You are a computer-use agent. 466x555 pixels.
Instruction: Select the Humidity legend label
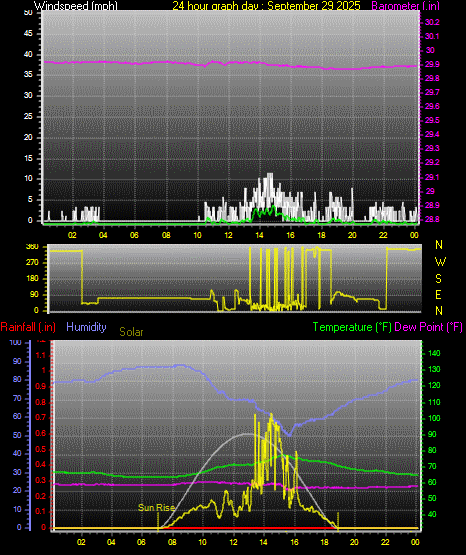pos(86,327)
